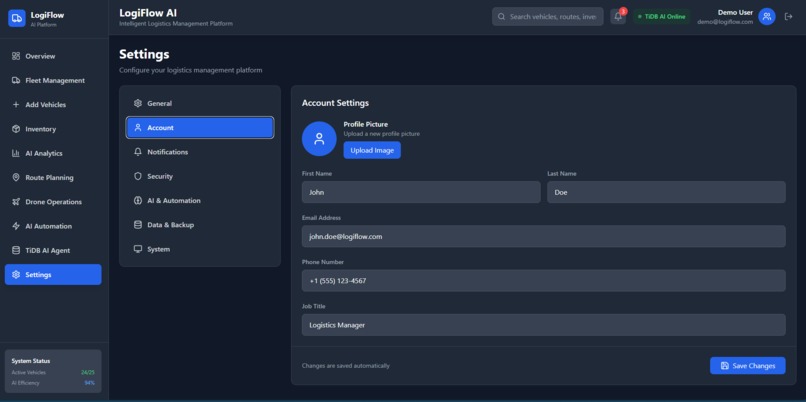The width and height of the screenshot is (806, 402).
Task: Select Add Vehicles in sidebar
Action: click(x=53, y=104)
